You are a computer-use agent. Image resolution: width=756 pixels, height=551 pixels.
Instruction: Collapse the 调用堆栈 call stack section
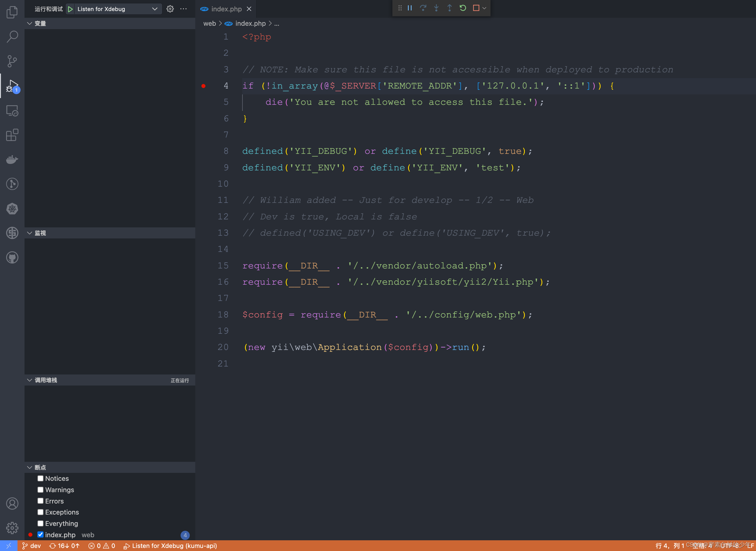click(30, 380)
